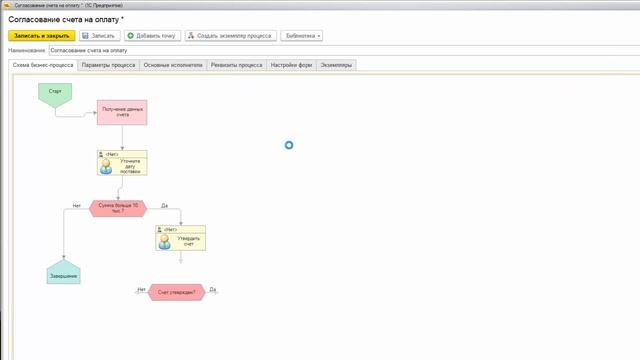Click the floppy disk icon of Записать

[x=85, y=36]
